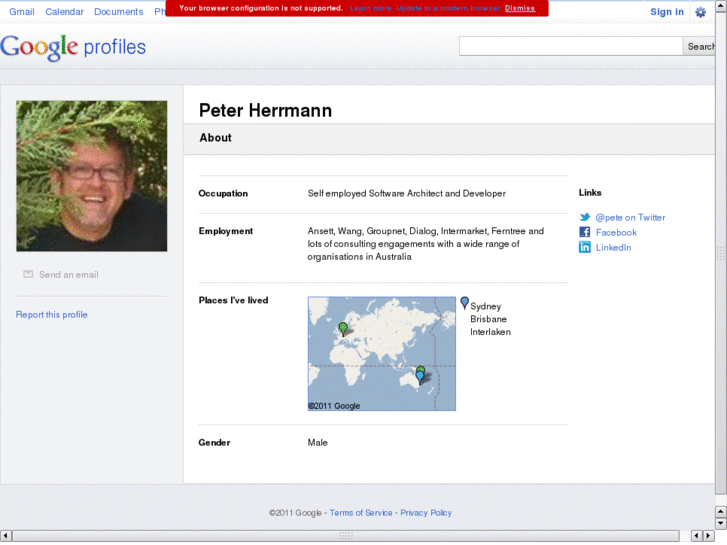Open the @pete on Twitter link
The height and width of the screenshot is (545, 727).
630,218
